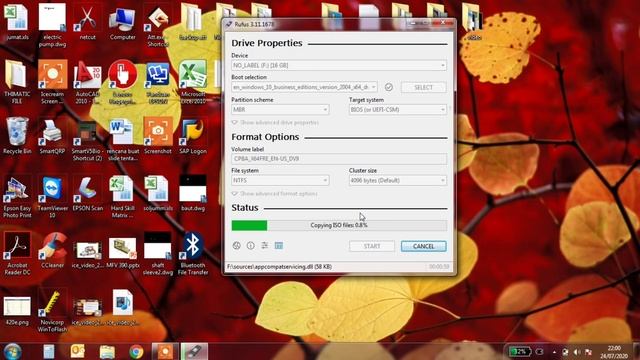Open the Device dropdown

pyautogui.click(x=339, y=65)
